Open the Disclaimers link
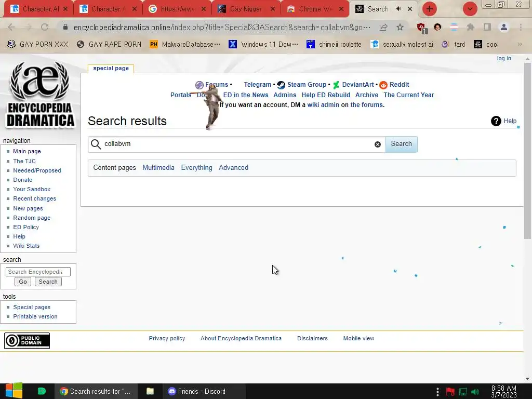The width and height of the screenshot is (532, 399). click(x=312, y=338)
